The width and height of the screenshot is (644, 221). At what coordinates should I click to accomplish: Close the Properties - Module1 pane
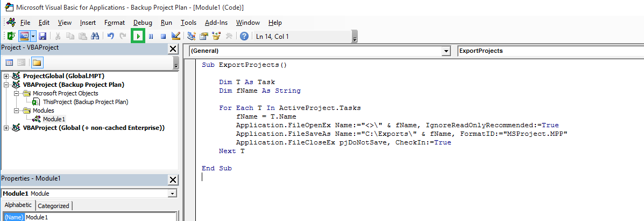(x=173, y=179)
